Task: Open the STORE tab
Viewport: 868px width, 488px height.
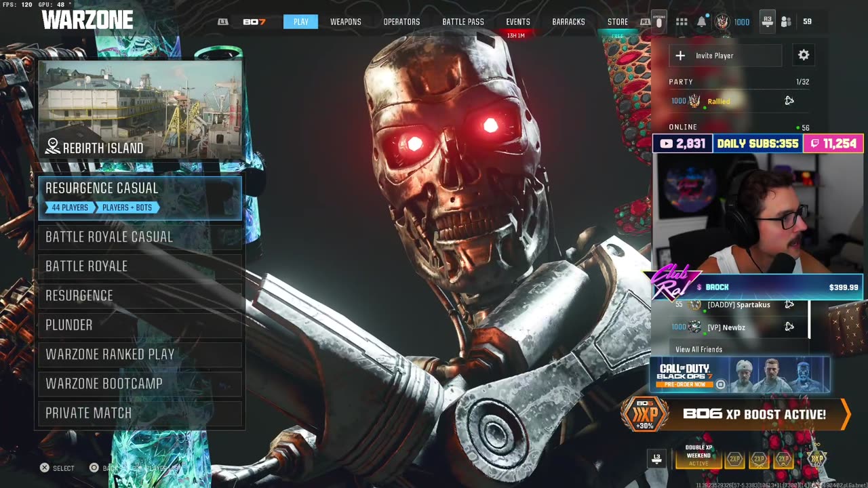Action: coord(618,22)
